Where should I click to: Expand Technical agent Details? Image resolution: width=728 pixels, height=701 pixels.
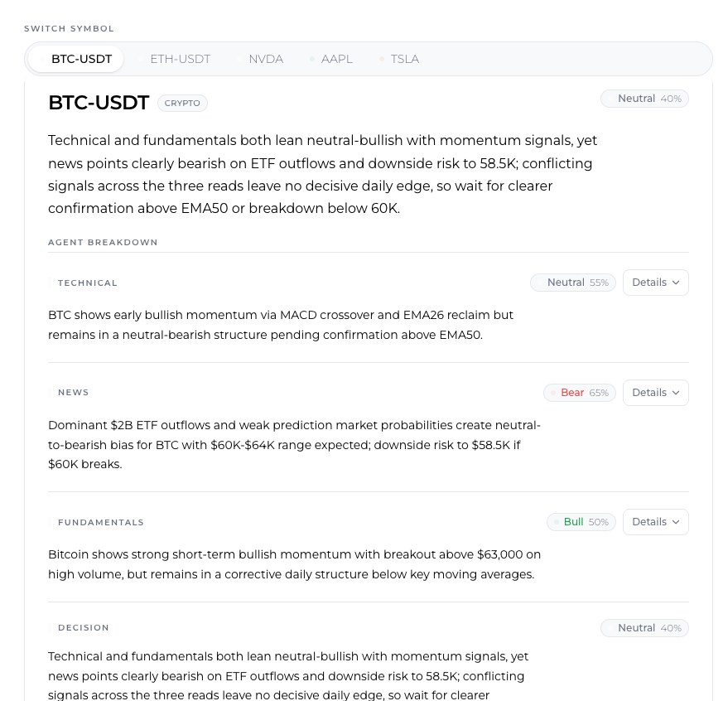click(x=656, y=283)
